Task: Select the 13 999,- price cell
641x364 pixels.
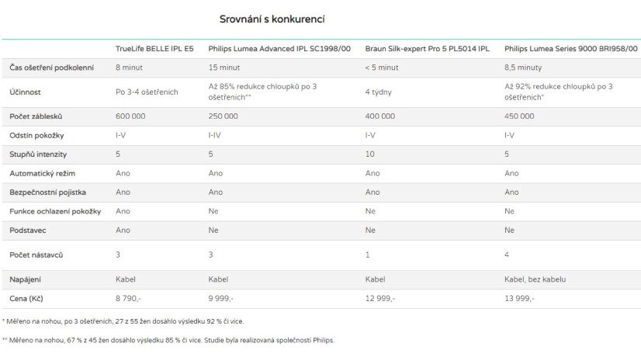Action: 521,297
